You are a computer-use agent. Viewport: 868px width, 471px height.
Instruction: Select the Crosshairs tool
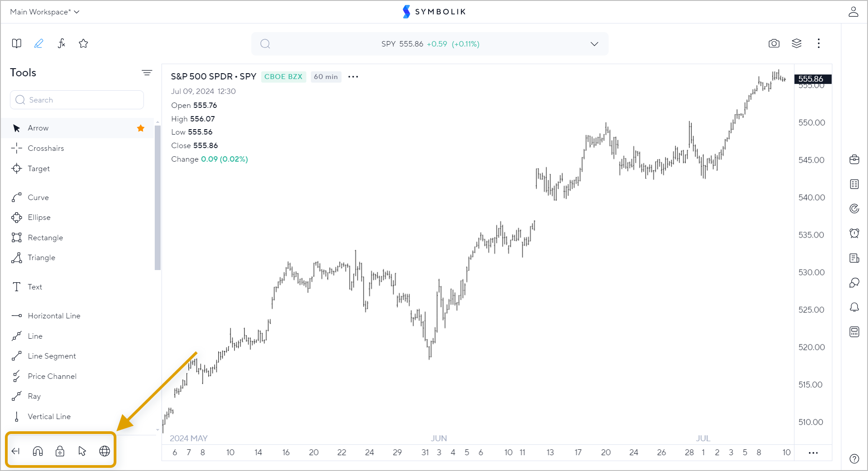click(46, 148)
